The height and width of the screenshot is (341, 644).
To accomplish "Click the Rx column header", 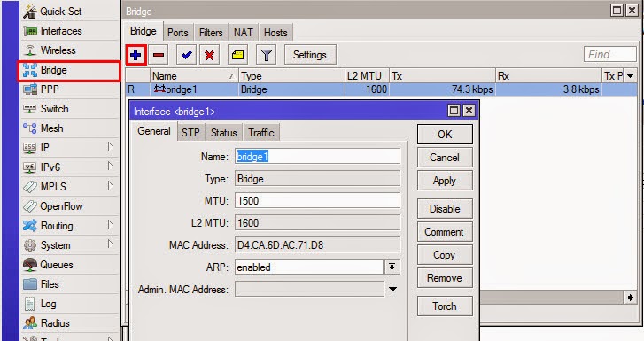I will 548,75.
